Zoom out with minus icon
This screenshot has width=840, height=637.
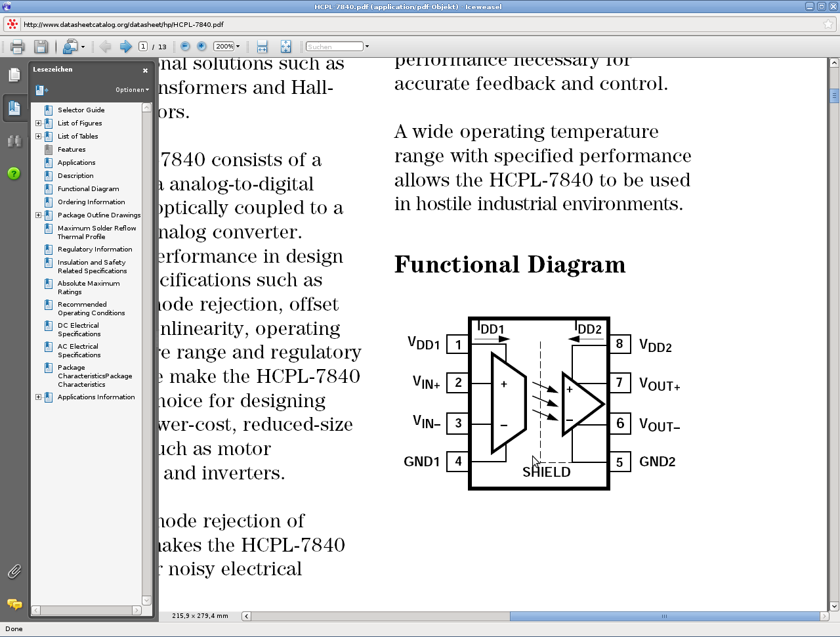(x=185, y=47)
